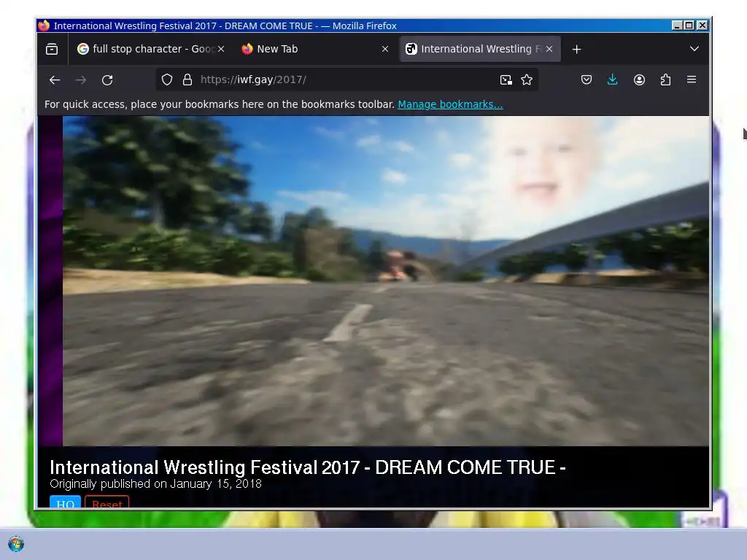Click the wrestling video player frame
The image size is (747, 560).
coord(385,281)
